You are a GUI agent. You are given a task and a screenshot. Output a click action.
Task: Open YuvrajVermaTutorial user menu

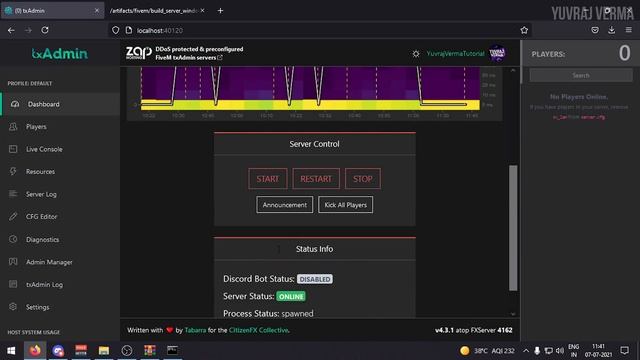pos(455,53)
